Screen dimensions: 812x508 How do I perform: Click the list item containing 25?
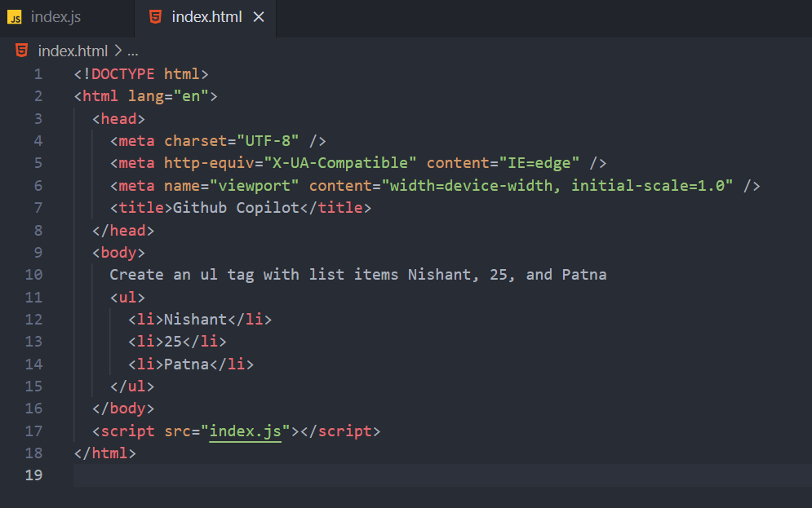(177, 342)
